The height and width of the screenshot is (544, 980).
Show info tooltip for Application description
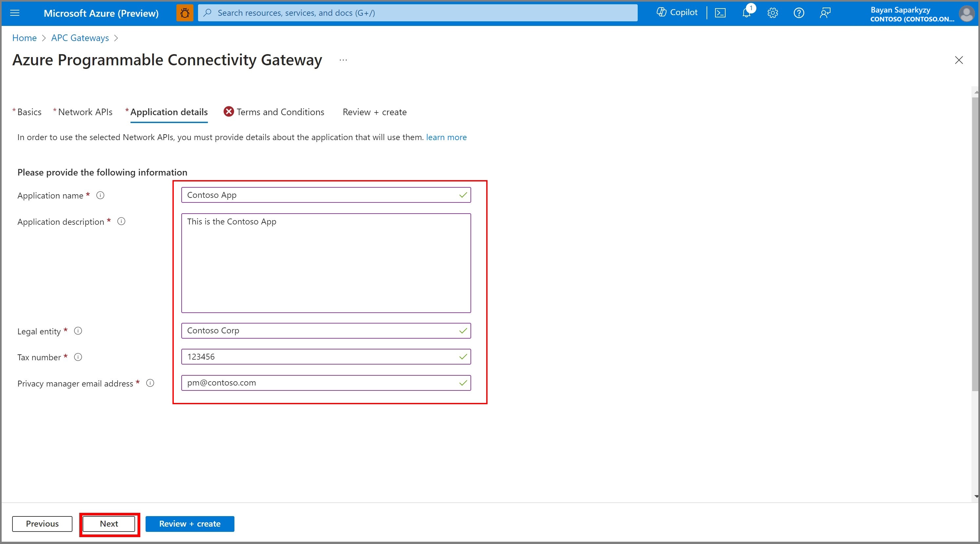pos(121,221)
